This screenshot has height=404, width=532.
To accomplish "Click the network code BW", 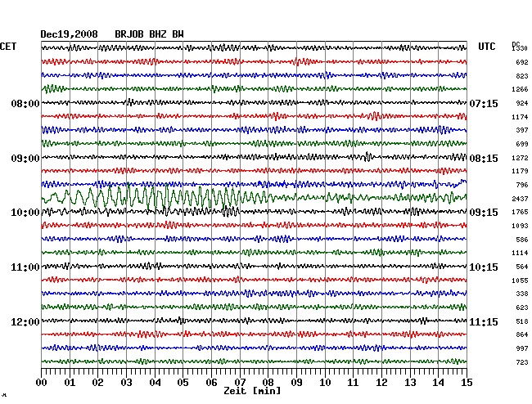I will [x=178, y=34].
